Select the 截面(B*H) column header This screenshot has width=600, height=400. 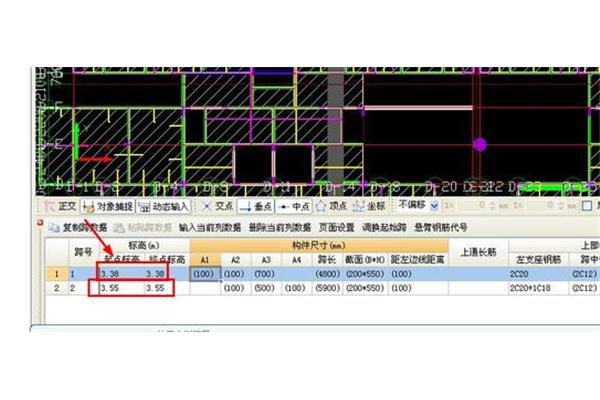365,260
